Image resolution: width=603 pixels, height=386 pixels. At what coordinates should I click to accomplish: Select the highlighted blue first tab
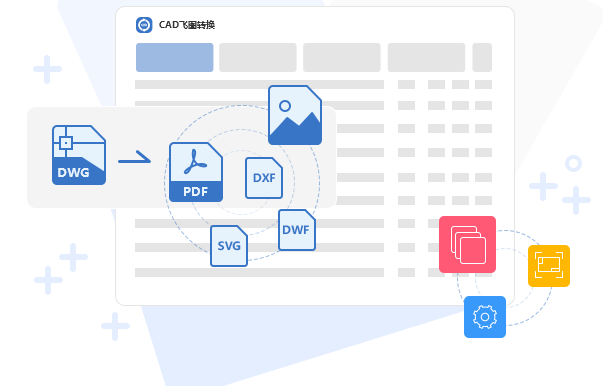coord(175,57)
